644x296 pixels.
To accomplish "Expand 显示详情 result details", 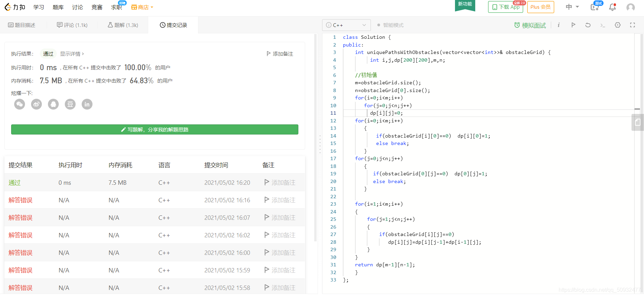I will coord(72,54).
